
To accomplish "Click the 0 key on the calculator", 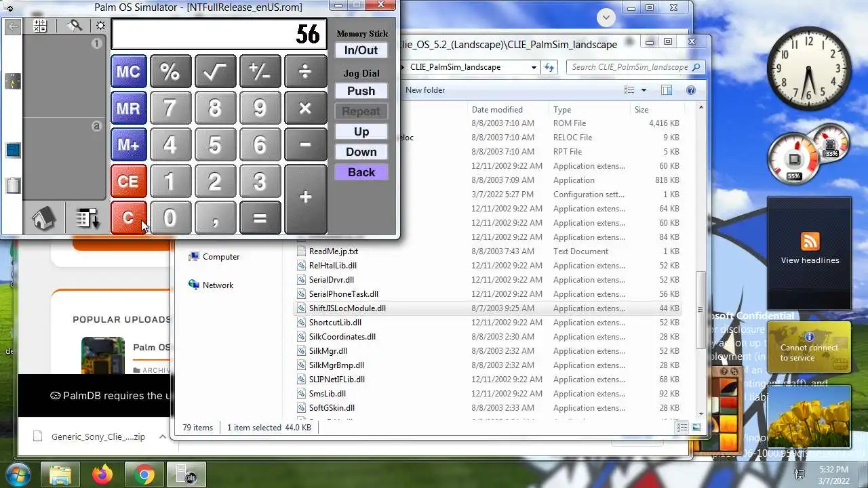I will [x=170, y=218].
